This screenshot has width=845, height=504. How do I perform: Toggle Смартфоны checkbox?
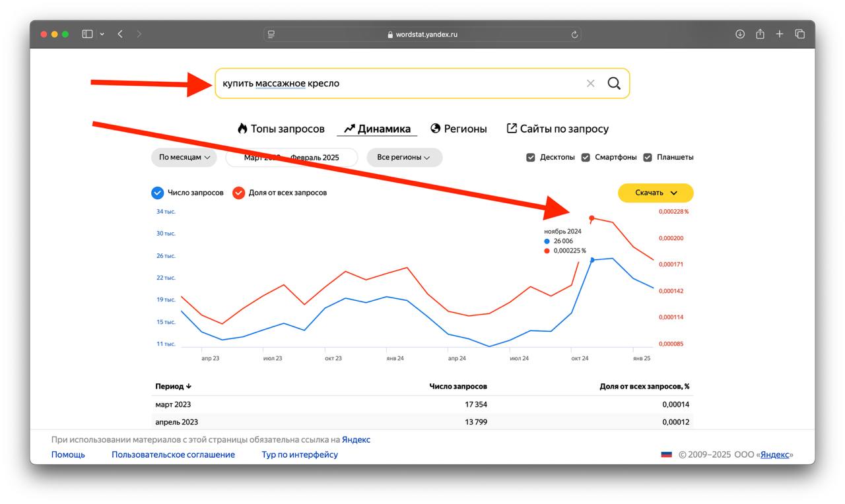tap(586, 157)
